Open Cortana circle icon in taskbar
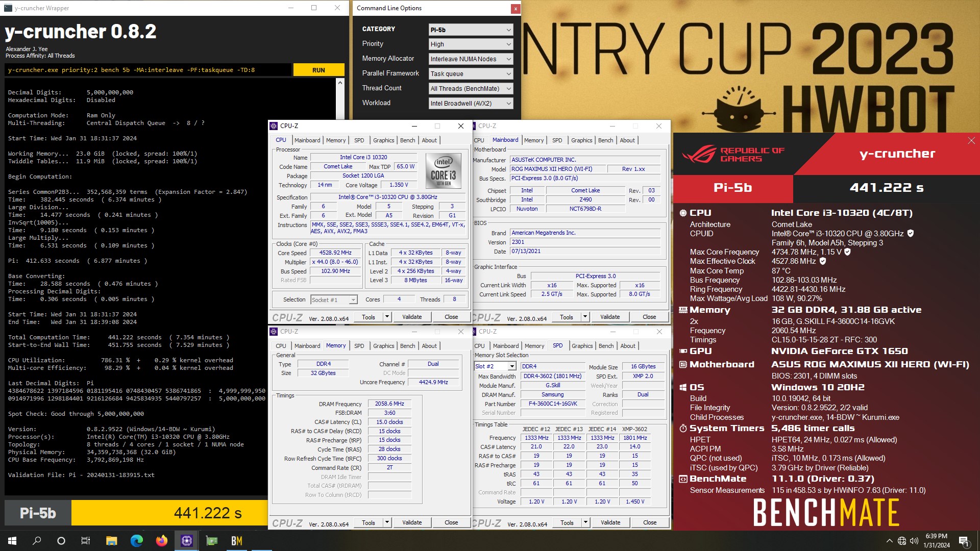The image size is (980, 551). 61,541
